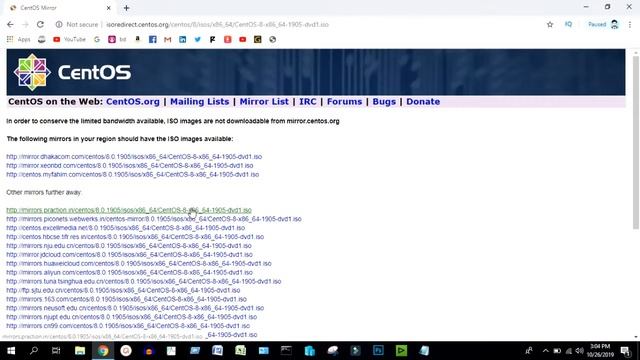This screenshot has height=360, width=640.
Task: Download ISO from mirrors.nju.edu.cn
Action: point(129,246)
